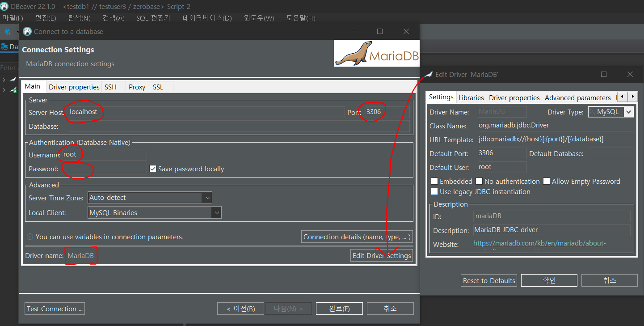Click the Default Database field
Viewport: 644px width, 326px height.
click(610, 153)
